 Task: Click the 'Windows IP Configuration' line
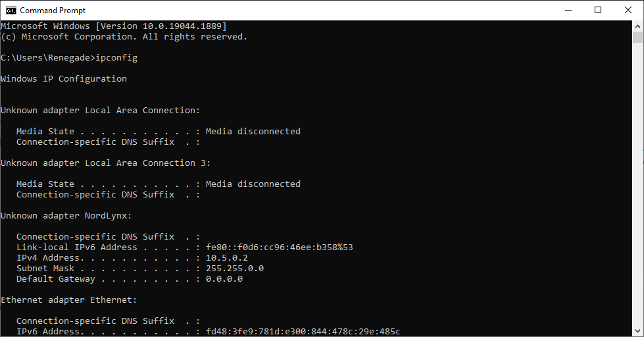64,78
